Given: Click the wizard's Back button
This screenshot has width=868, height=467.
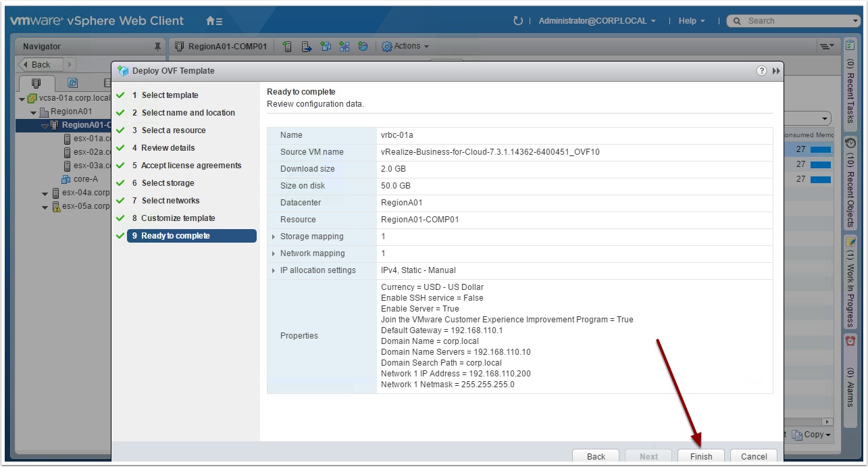Looking at the screenshot, I should 596,456.
